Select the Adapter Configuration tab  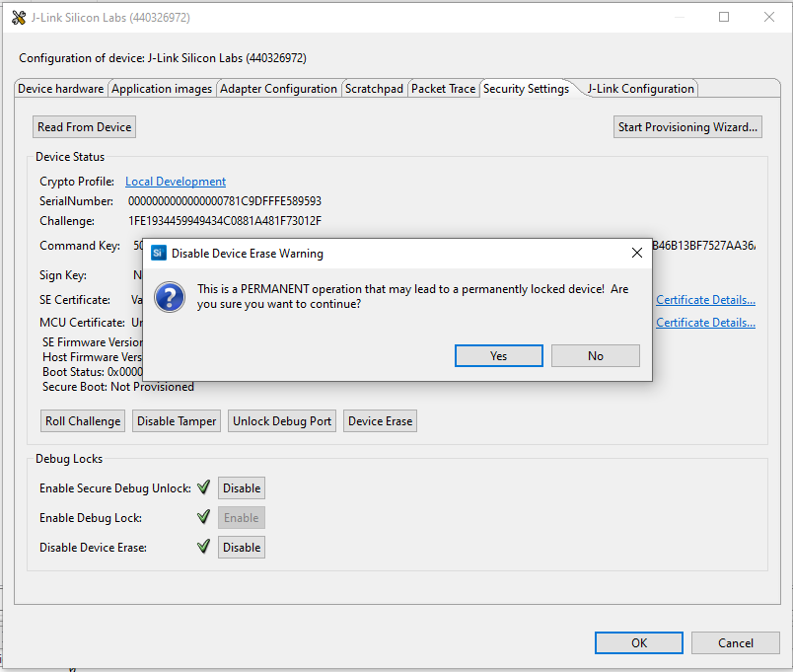(x=278, y=89)
